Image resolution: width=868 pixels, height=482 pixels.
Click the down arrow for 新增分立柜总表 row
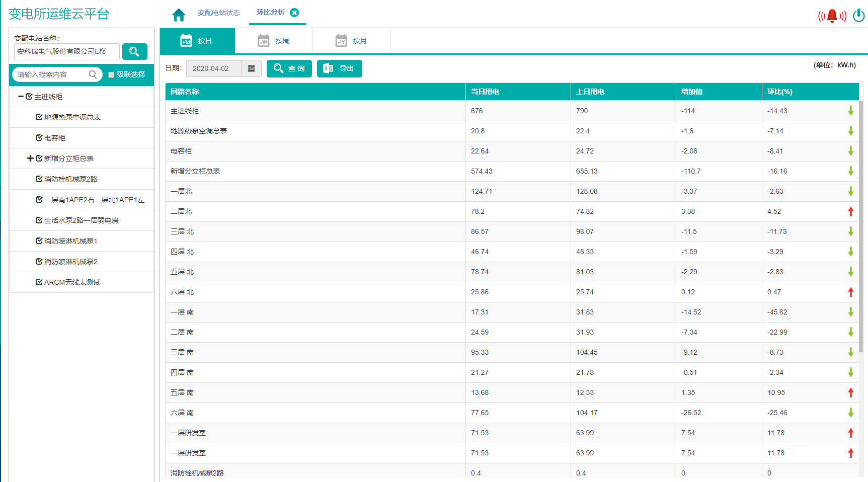(x=851, y=171)
